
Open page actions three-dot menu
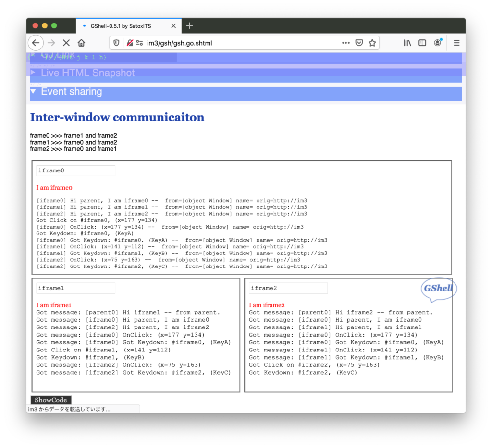pyautogui.click(x=345, y=43)
